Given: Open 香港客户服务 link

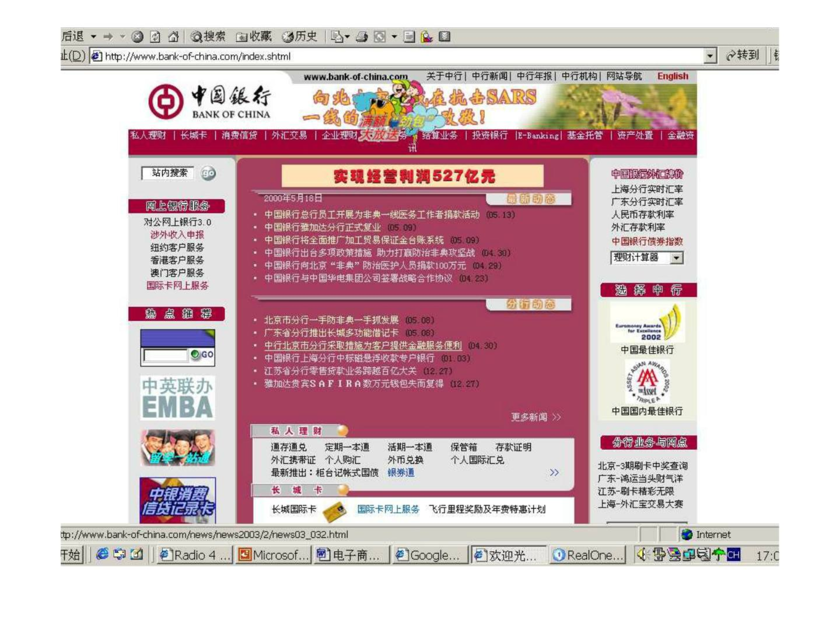Looking at the screenshot, I should point(177,260).
